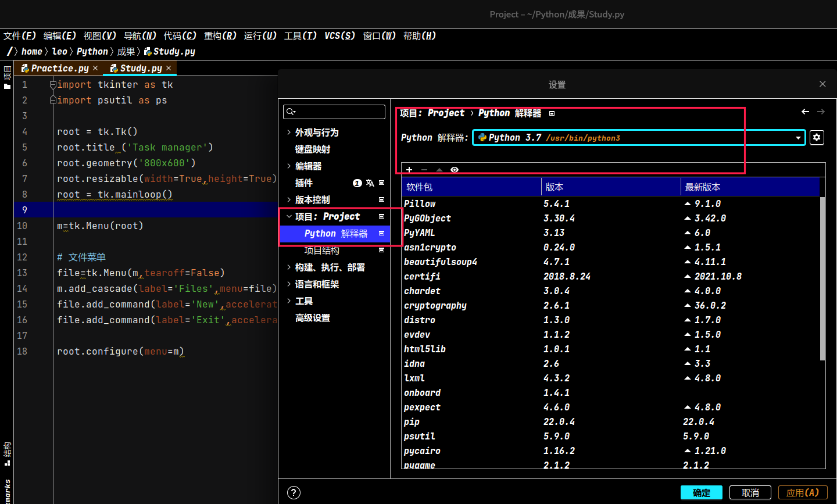Expand the 外观与行为 settings section
The image size is (837, 504).
click(x=289, y=133)
